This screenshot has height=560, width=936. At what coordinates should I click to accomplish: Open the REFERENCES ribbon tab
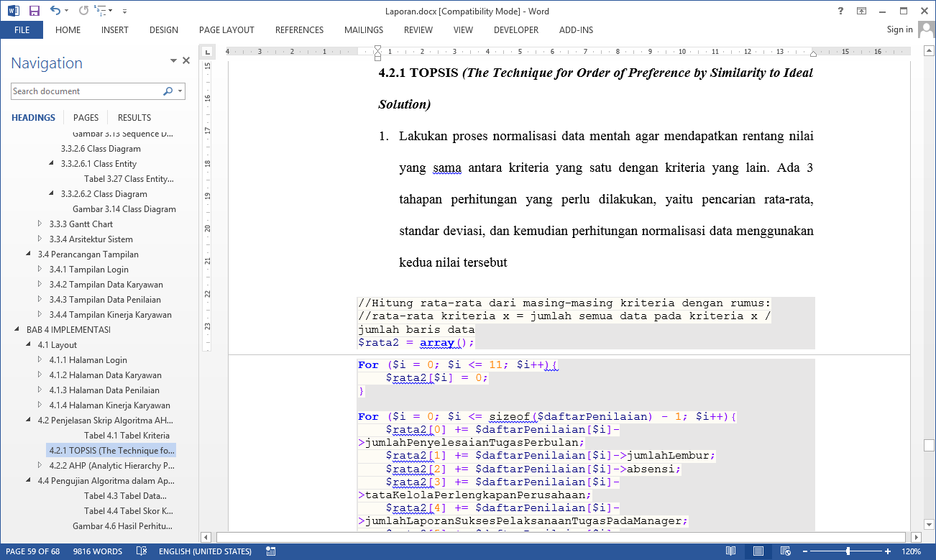299,30
